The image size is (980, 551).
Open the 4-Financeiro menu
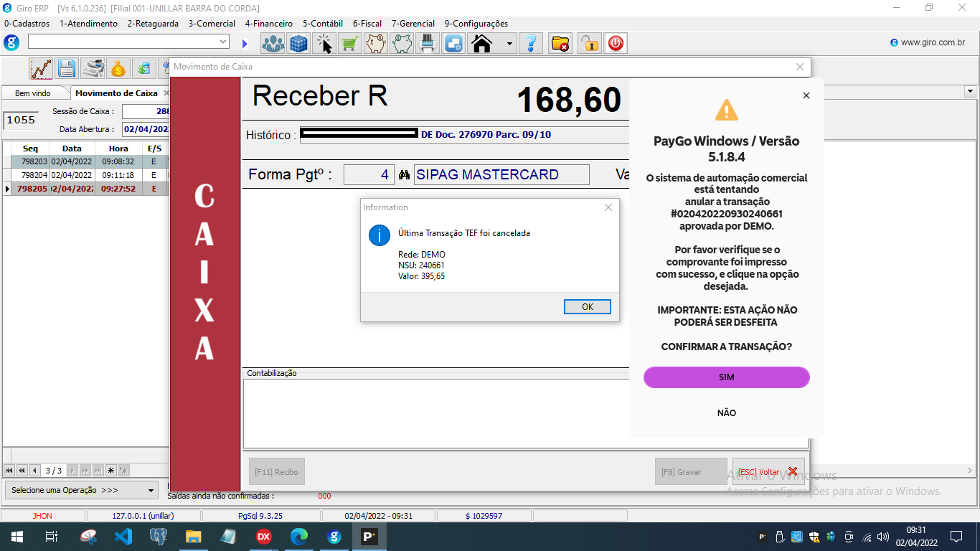(x=268, y=24)
